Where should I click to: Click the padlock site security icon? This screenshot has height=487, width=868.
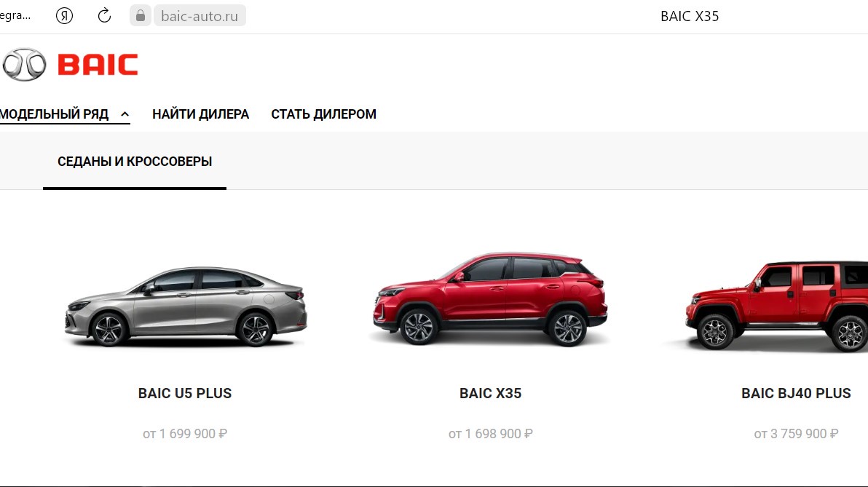tap(141, 15)
